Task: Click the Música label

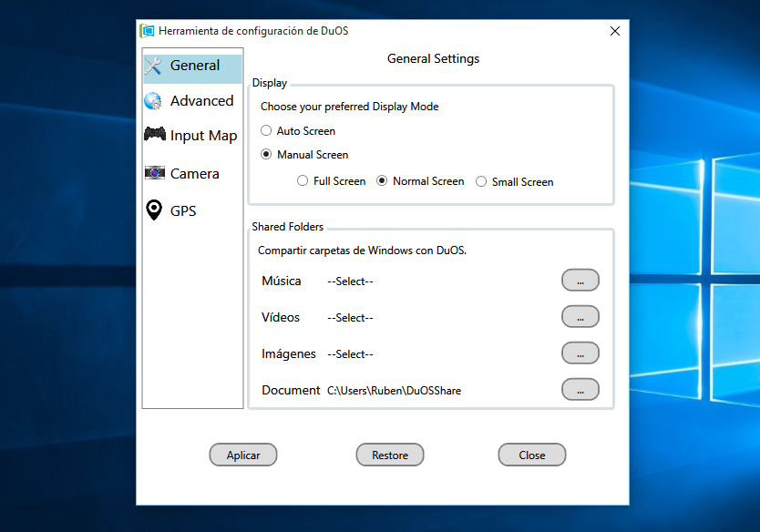Action: pyautogui.click(x=281, y=281)
